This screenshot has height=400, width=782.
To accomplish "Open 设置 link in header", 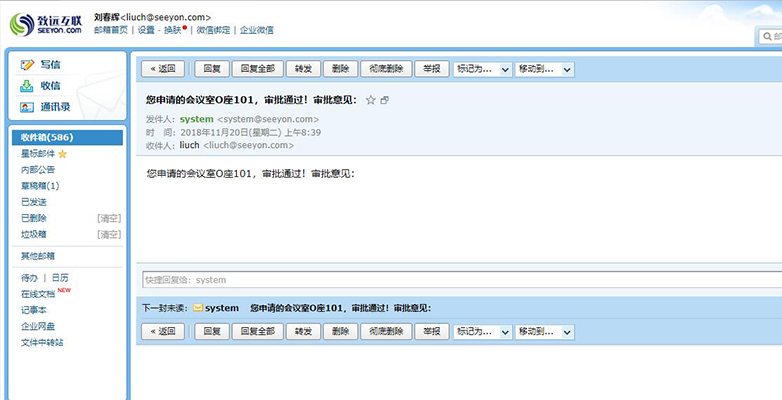I will click(x=146, y=30).
